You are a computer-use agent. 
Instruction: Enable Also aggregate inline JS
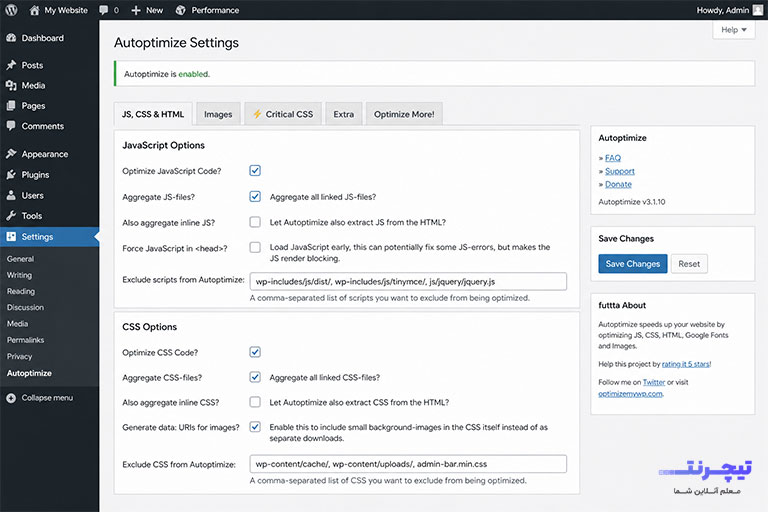(x=255, y=222)
